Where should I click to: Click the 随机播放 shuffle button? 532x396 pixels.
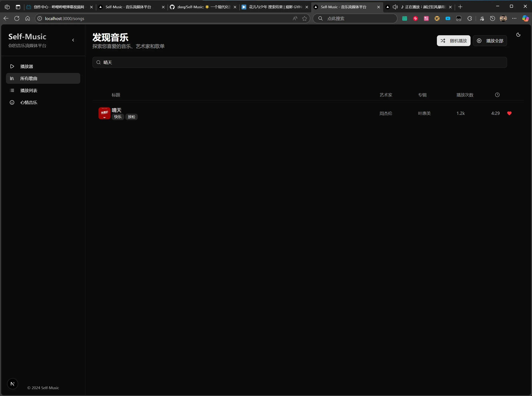[x=454, y=41]
